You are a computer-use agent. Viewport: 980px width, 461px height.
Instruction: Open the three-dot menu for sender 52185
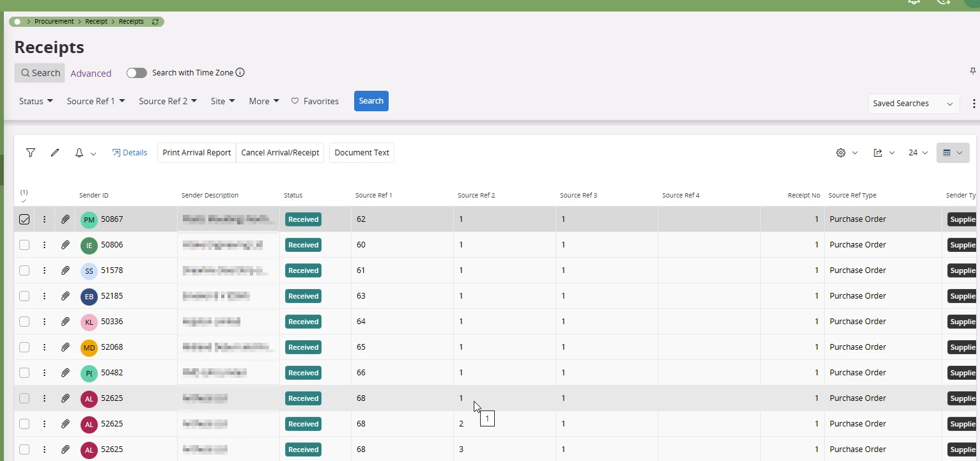point(44,296)
